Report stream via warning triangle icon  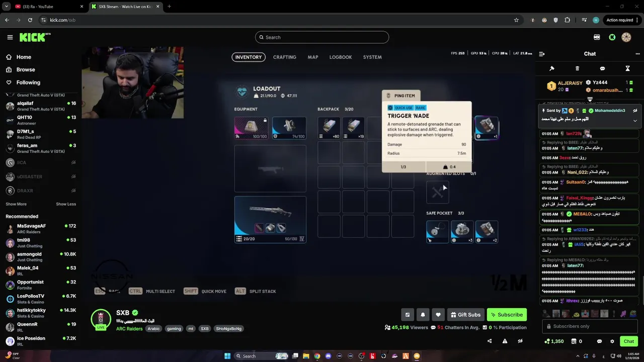[505, 341]
